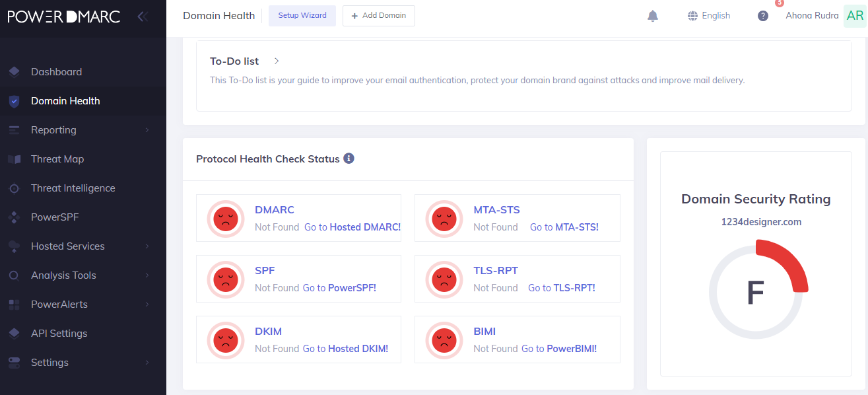This screenshot has width=868, height=395.
Task: Click the DMARC sad face status icon
Action: pyautogui.click(x=226, y=218)
